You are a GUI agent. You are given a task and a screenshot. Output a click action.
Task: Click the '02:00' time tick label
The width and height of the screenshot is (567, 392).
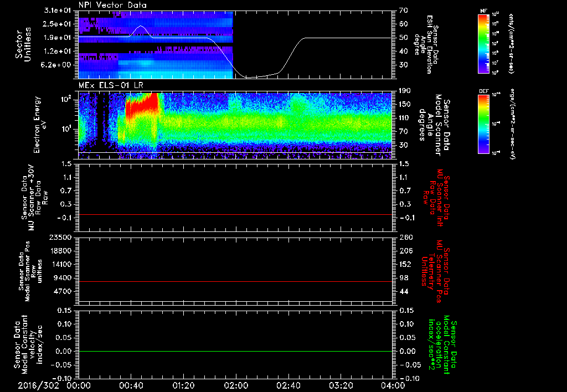pyautogui.click(x=236, y=385)
